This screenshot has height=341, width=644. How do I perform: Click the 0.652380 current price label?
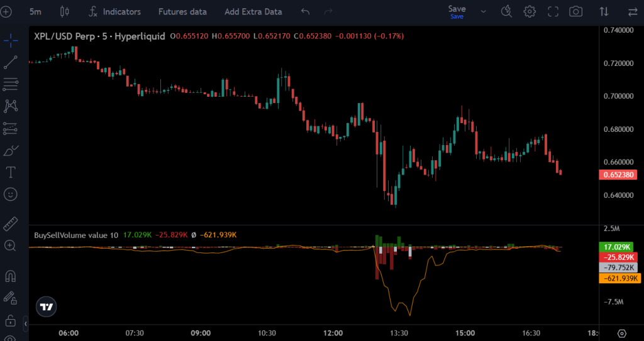tap(619, 175)
